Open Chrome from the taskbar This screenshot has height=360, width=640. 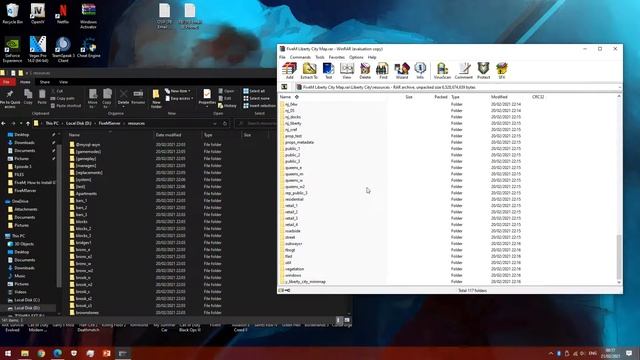41,353
